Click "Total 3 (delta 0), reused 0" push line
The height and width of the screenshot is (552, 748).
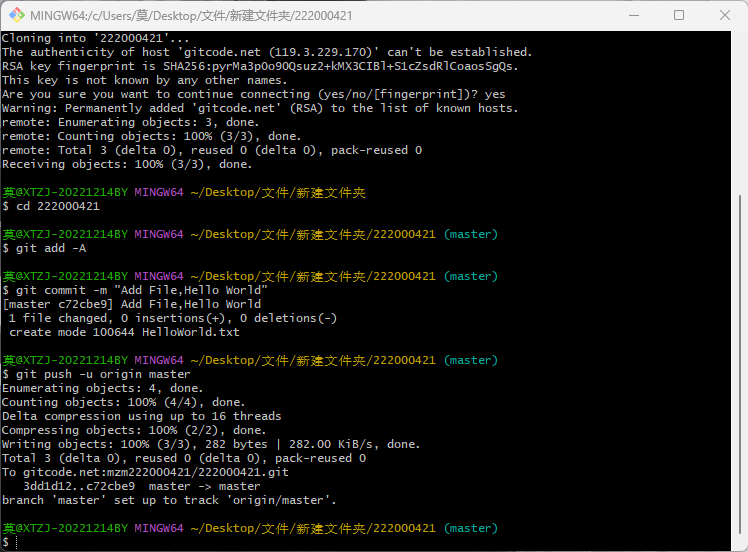[x=184, y=458]
